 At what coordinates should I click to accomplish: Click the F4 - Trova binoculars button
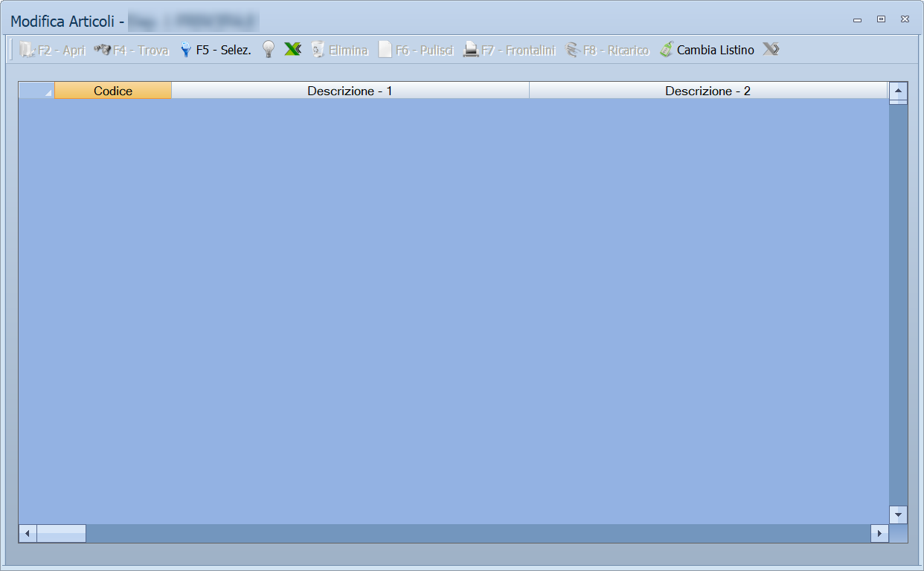click(x=132, y=51)
